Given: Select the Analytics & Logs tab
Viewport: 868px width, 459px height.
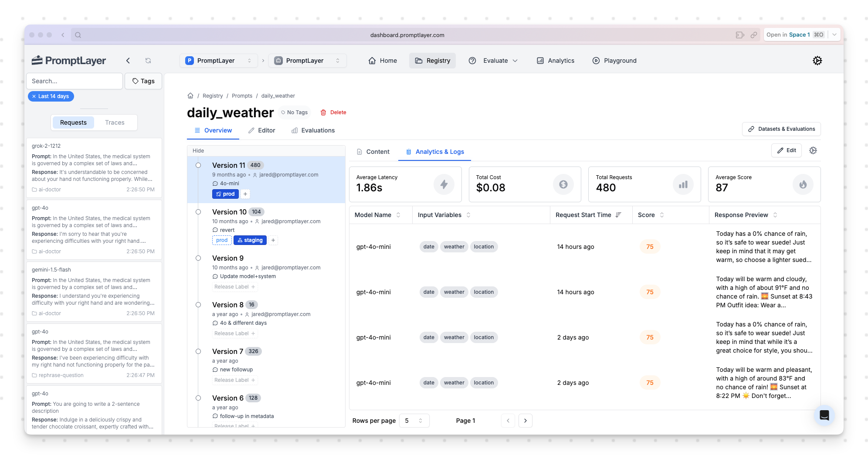Looking at the screenshot, I should 435,152.
